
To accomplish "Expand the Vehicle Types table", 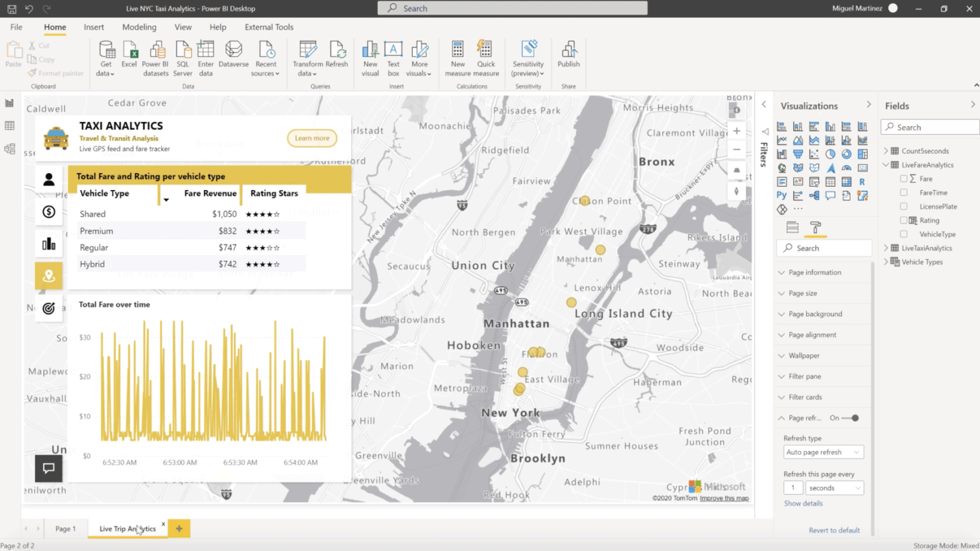I will tap(886, 262).
